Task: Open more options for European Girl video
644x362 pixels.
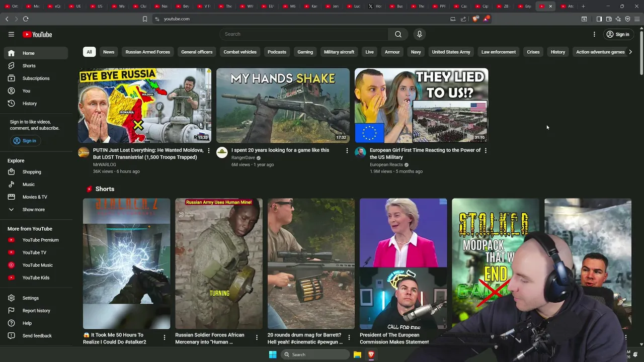Action: click(486, 150)
